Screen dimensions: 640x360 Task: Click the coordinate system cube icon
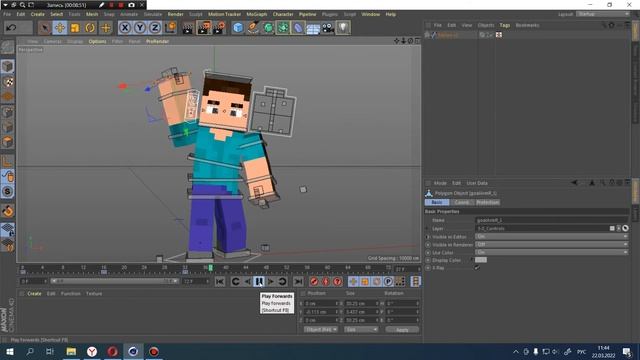(x=170, y=28)
